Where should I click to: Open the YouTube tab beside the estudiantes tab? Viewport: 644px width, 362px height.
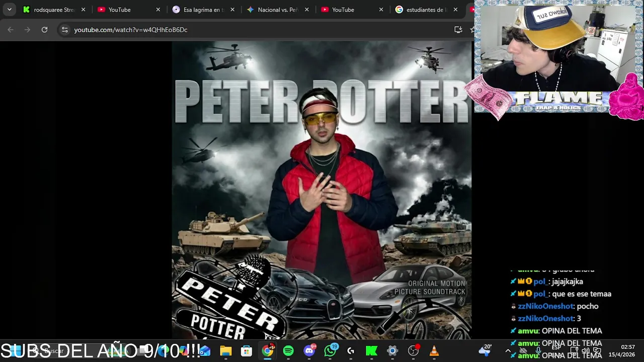pos(352,10)
